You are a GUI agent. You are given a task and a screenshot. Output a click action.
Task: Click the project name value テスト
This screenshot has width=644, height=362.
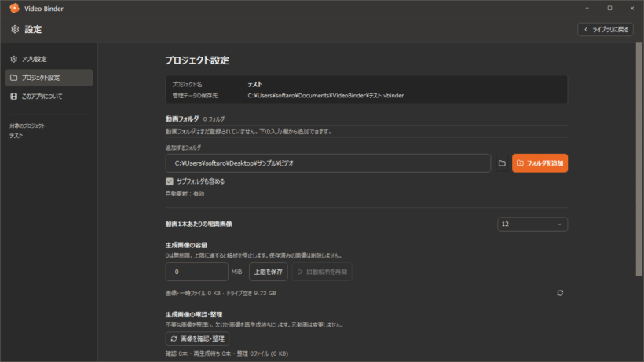pyautogui.click(x=254, y=84)
